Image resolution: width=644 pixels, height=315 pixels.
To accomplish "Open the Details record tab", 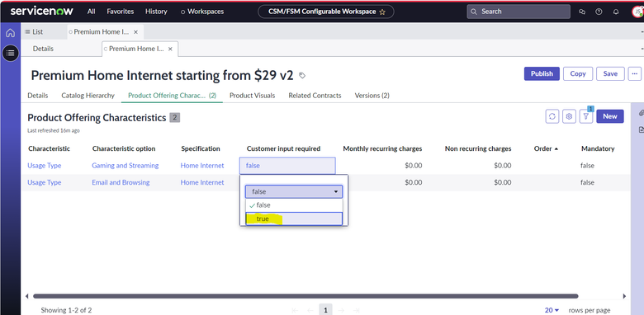I will pyautogui.click(x=38, y=95).
